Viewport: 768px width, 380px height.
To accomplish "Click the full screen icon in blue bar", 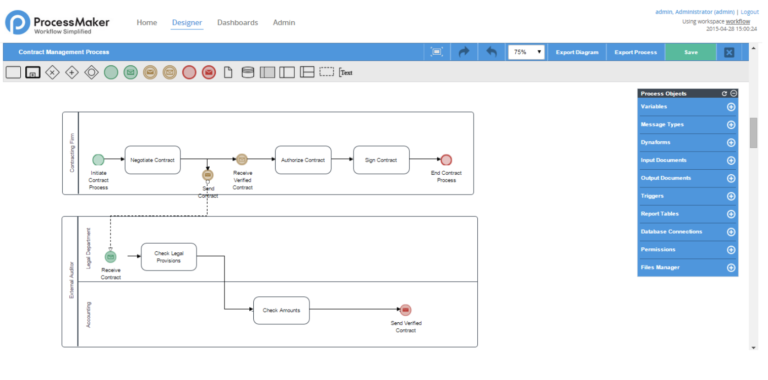I will coord(436,52).
